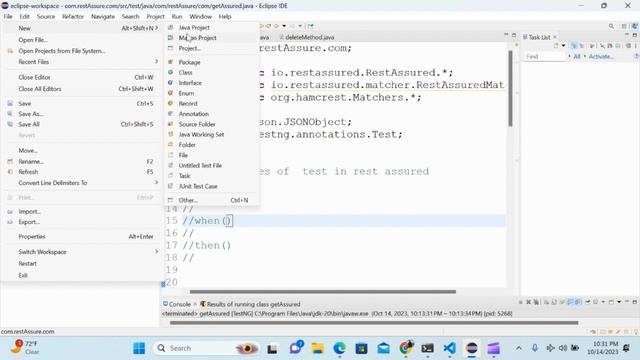This screenshot has width=640, height=360.
Task: Open the Run menu
Action: tap(177, 16)
